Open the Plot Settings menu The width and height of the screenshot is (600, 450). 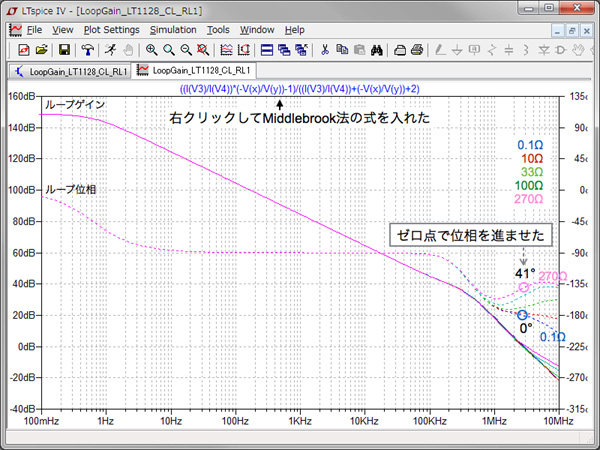[111, 30]
